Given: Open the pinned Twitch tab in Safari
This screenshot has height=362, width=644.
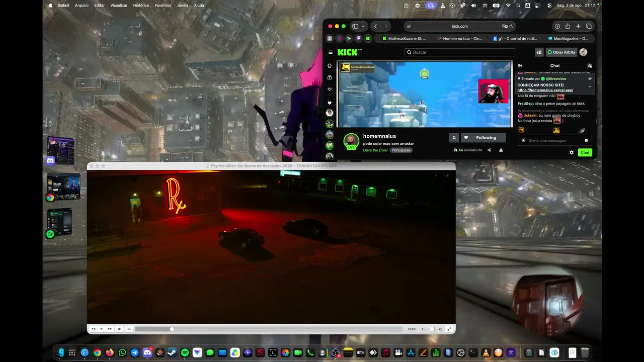Looking at the screenshot, I should (359, 38).
